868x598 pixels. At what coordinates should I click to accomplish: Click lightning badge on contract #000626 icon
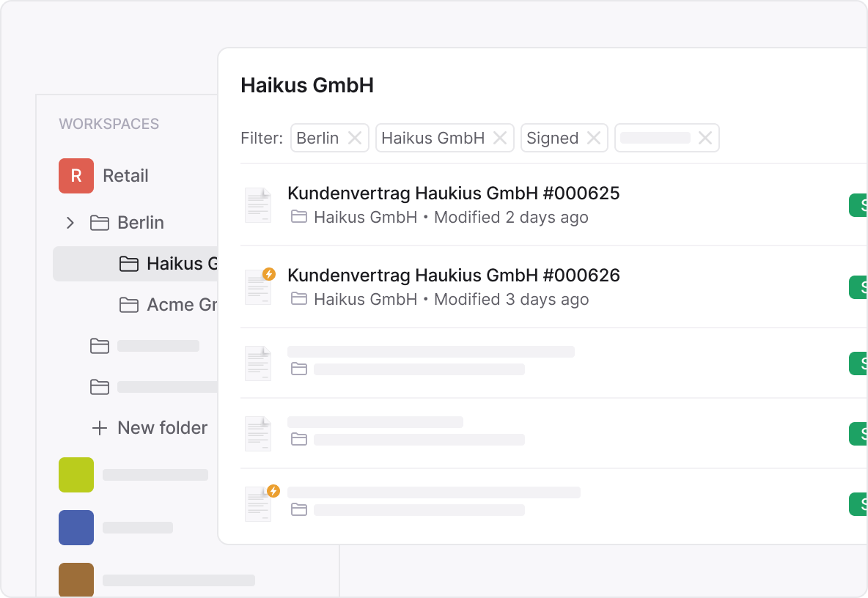coord(269,274)
